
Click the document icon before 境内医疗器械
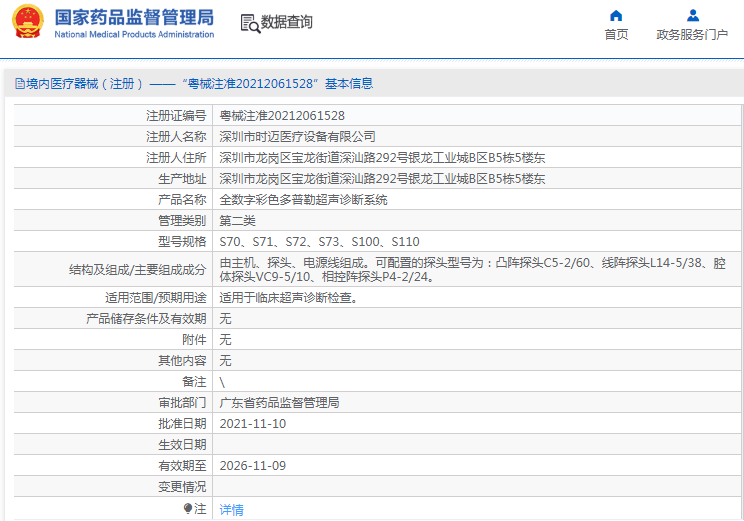tap(20, 84)
